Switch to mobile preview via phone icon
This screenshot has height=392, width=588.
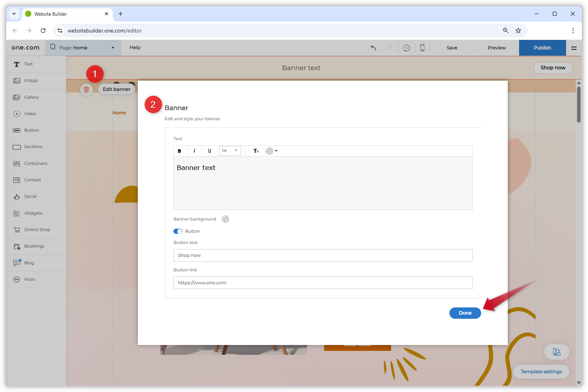[x=422, y=47]
